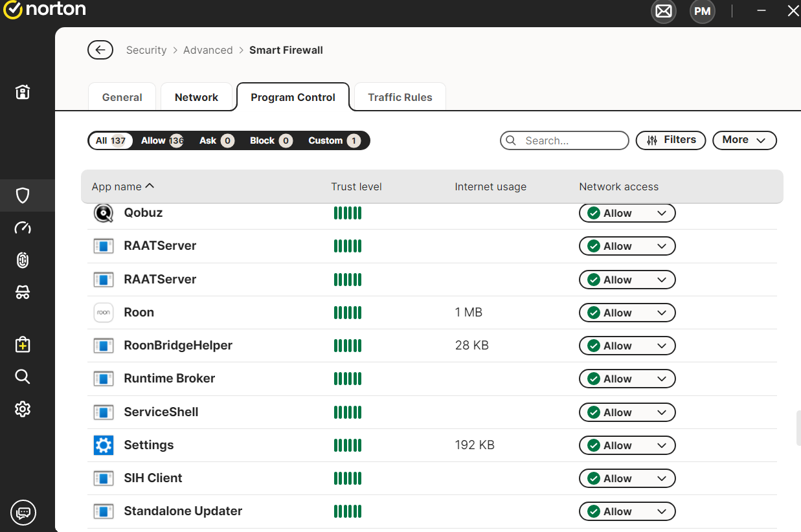
Task: Open Network access dropdown for ServiceShell
Action: coord(627,412)
